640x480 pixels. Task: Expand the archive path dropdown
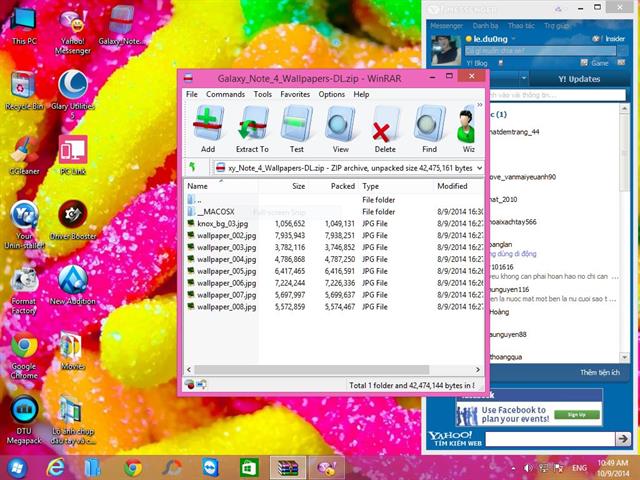479,168
